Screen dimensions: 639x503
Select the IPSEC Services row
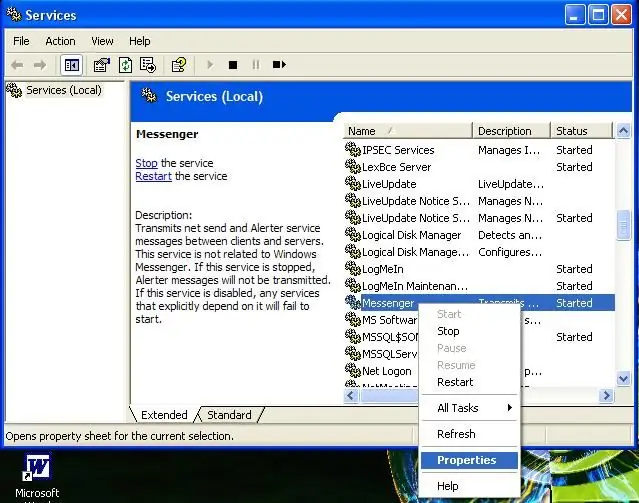pyautogui.click(x=479, y=150)
